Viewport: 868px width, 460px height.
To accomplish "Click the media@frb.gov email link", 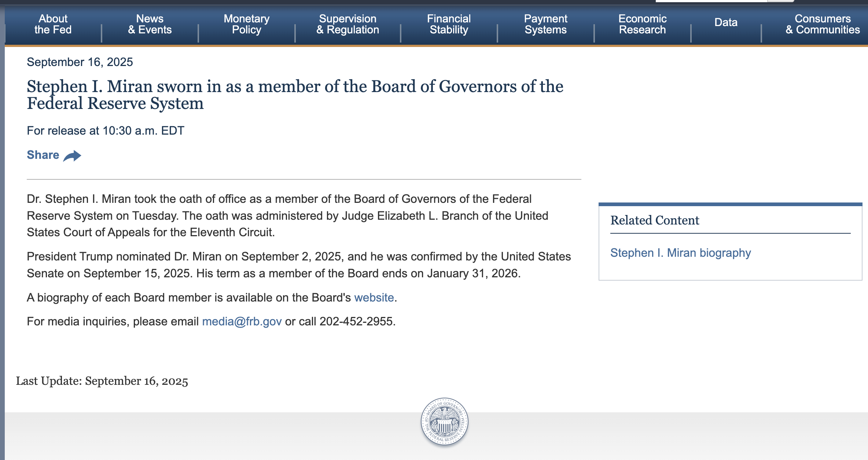I will pos(242,321).
